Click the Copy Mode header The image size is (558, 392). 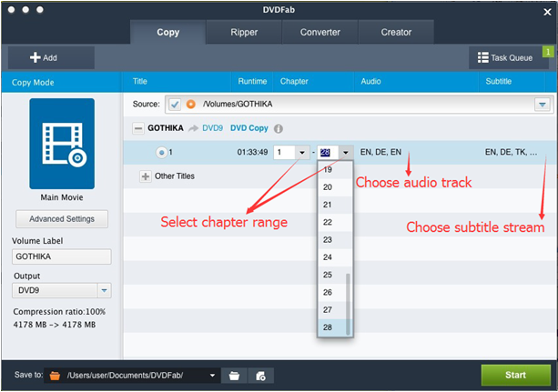coord(33,83)
